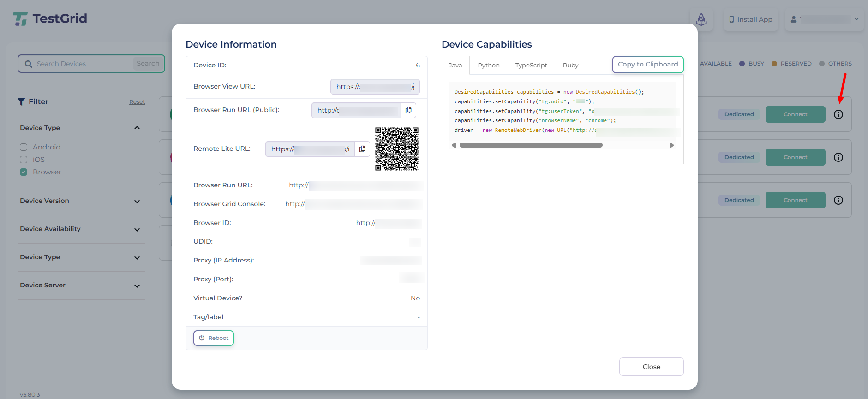The image size is (868, 399).
Task: Uncheck the Browser checkbox
Action: (x=24, y=172)
